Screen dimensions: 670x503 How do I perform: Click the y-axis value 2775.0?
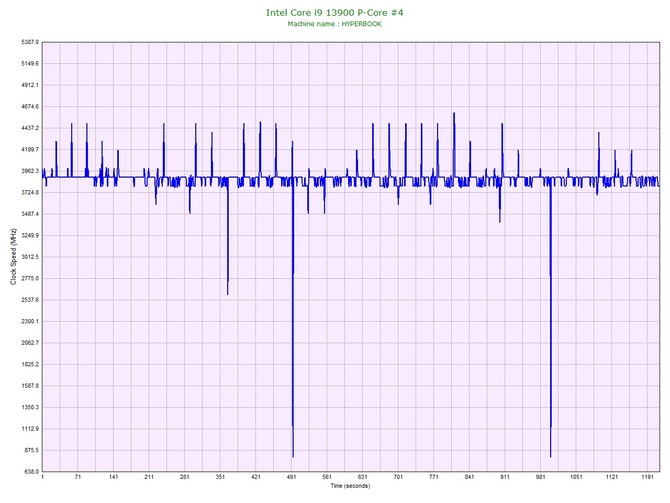pos(30,278)
